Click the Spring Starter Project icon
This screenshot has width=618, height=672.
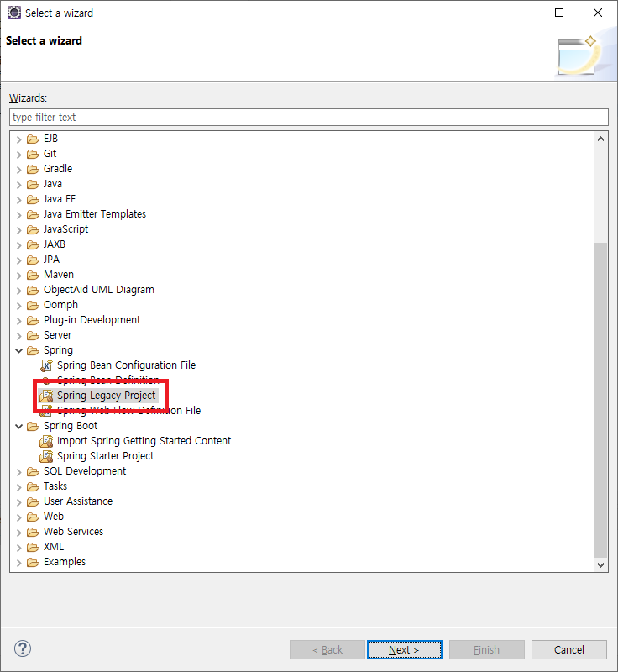(46, 456)
